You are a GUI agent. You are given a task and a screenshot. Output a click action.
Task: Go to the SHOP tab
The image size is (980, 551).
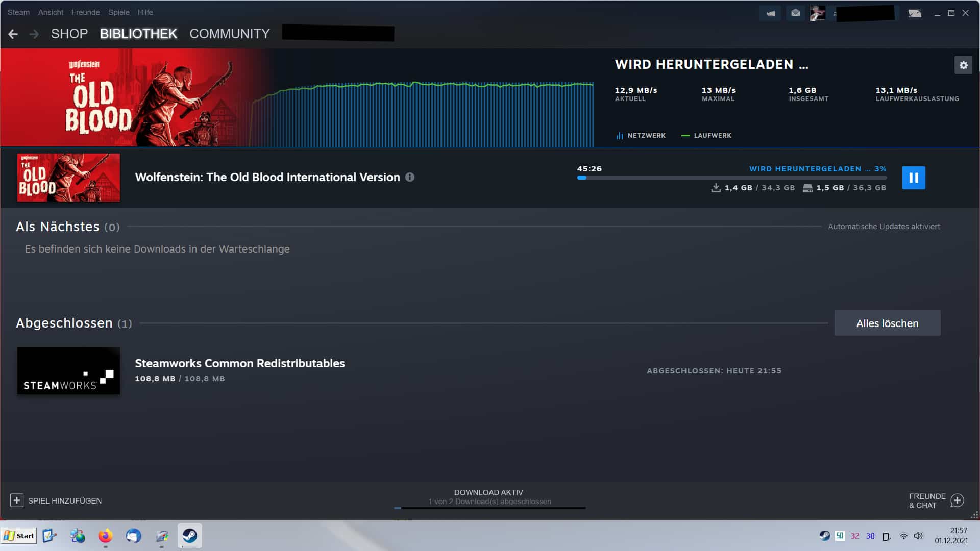tap(69, 34)
